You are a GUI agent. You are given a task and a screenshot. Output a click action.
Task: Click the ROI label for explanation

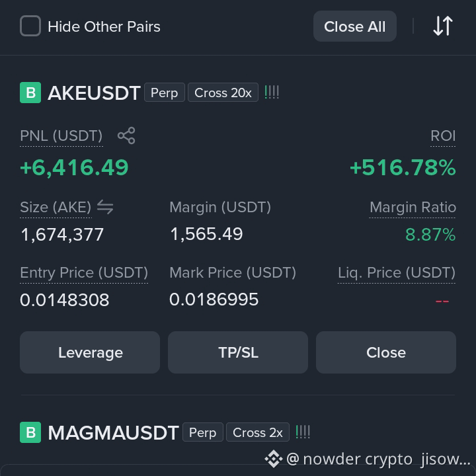[x=443, y=136]
